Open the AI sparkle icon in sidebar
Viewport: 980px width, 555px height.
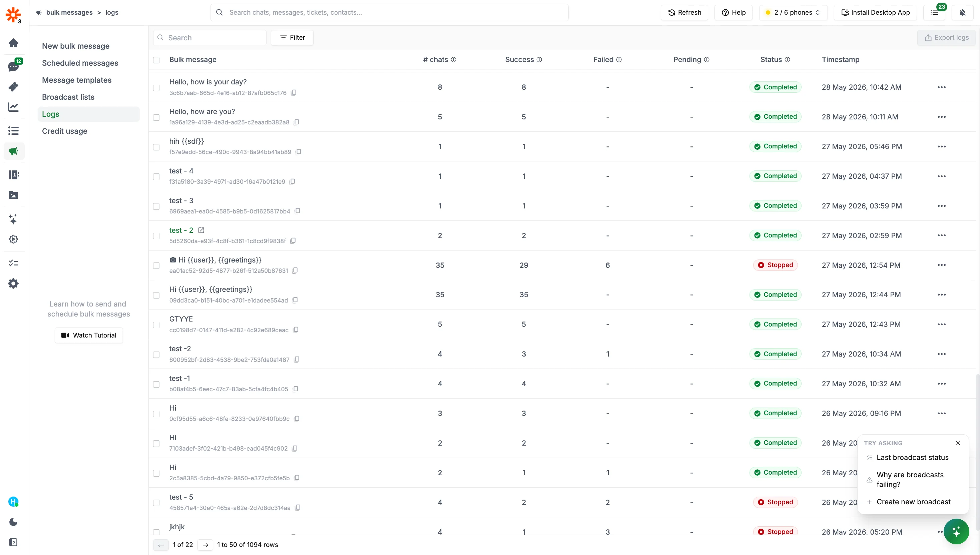point(13,219)
